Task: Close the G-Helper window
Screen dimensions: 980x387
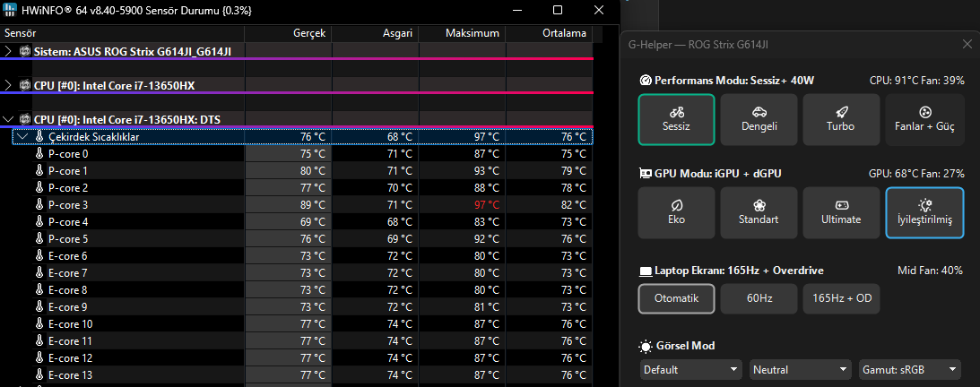Action: (x=967, y=44)
